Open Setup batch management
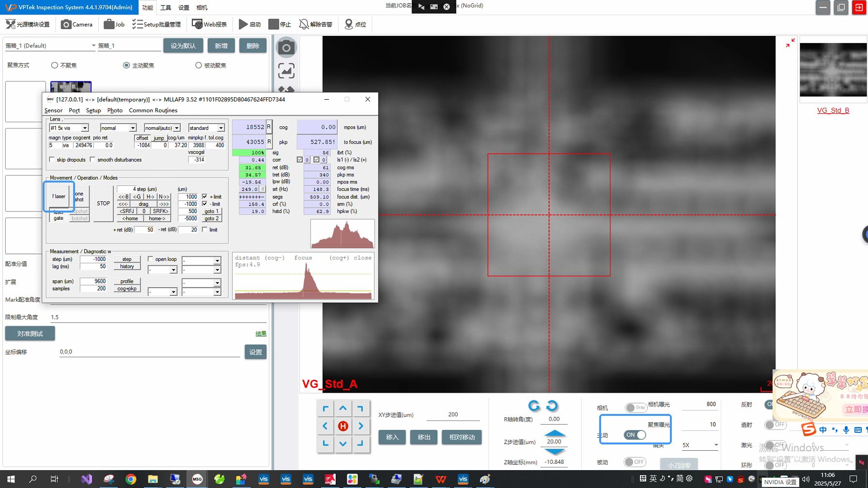Image resolution: width=868 pixels, height=488 pixels. 156,24
